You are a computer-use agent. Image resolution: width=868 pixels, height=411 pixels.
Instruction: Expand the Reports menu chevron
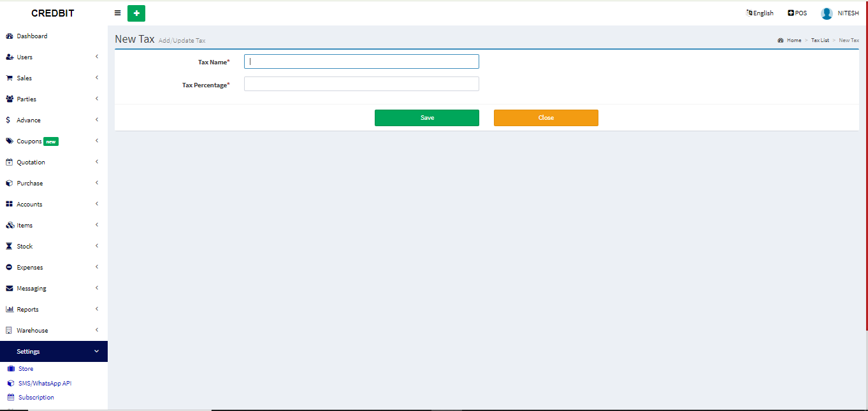point(97,309)
